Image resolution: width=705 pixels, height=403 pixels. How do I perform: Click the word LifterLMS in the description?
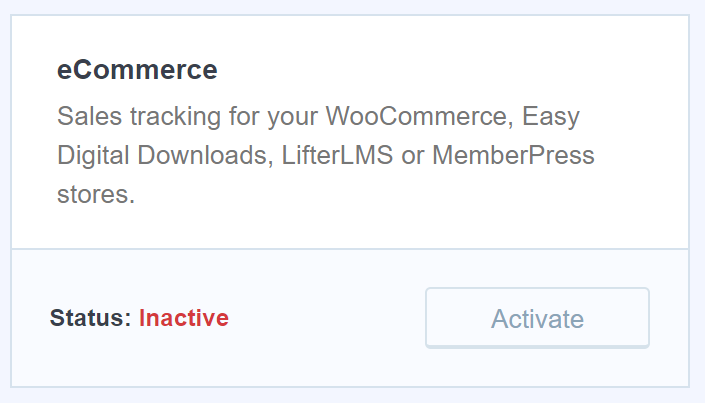pyautogui.click(x=337, y=155)
